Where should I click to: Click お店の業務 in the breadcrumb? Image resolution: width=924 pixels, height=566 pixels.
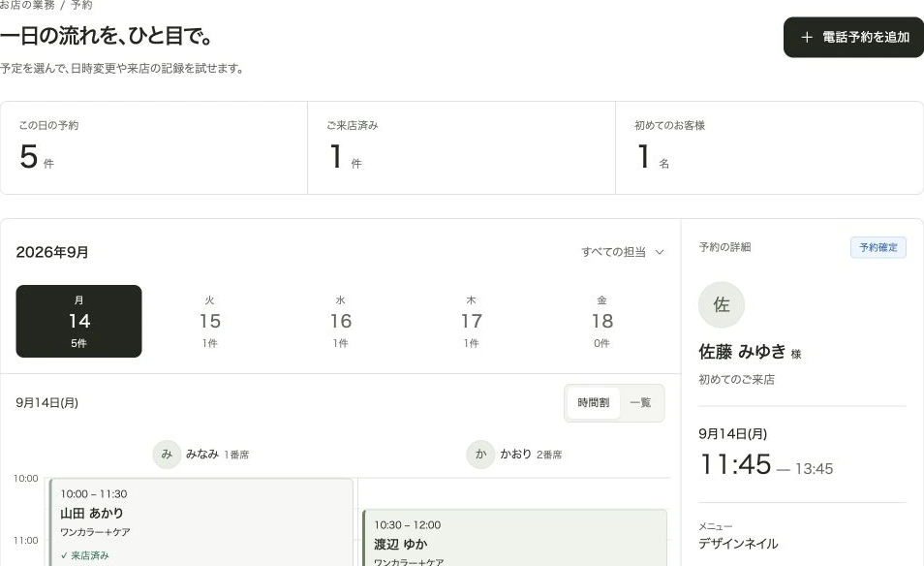(x=27, y=5)
